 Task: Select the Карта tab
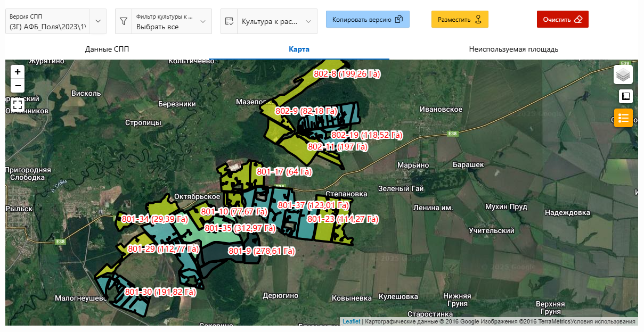pos(299,49)
